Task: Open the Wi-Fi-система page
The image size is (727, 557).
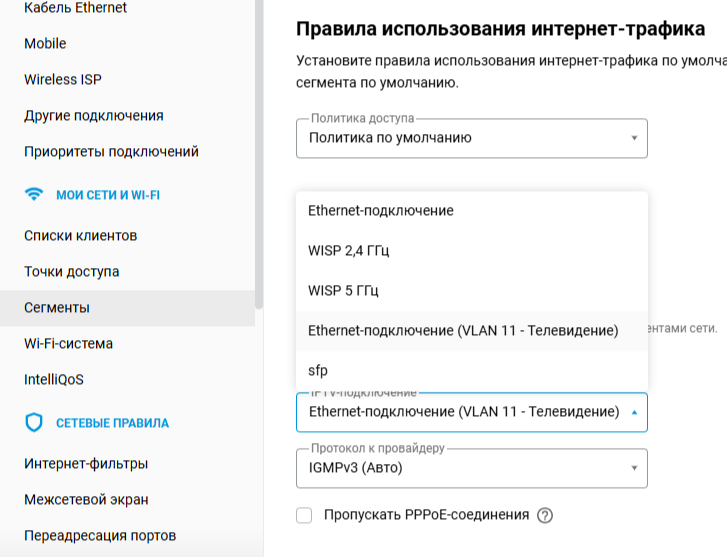Action: pyautogui.click(x=69, y=344)
